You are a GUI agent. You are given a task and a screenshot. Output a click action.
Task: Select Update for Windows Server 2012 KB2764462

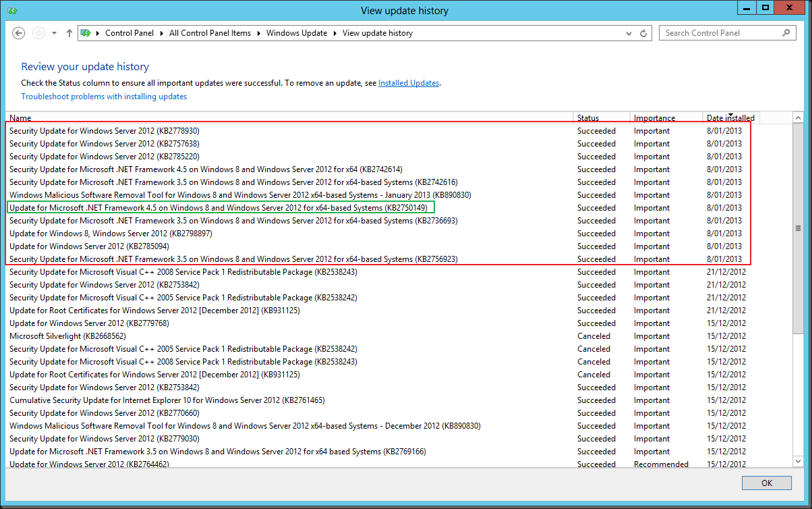[x=398, y=464]
